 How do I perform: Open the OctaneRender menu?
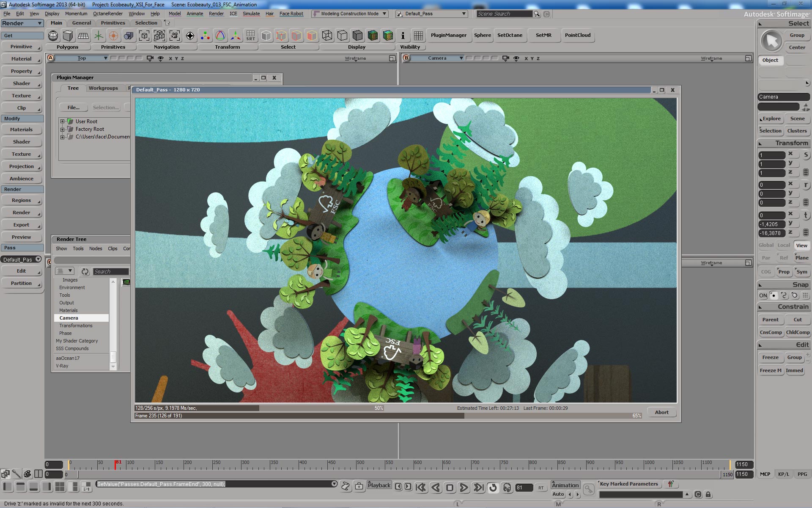tap(108, 14)
